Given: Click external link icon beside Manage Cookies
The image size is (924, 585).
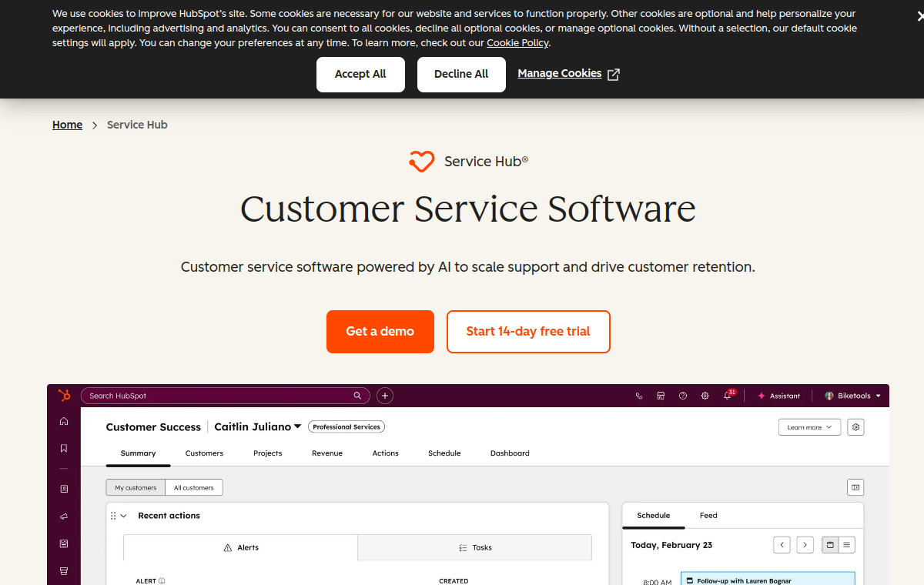Looking at the screenshot, I should (614, 74).
